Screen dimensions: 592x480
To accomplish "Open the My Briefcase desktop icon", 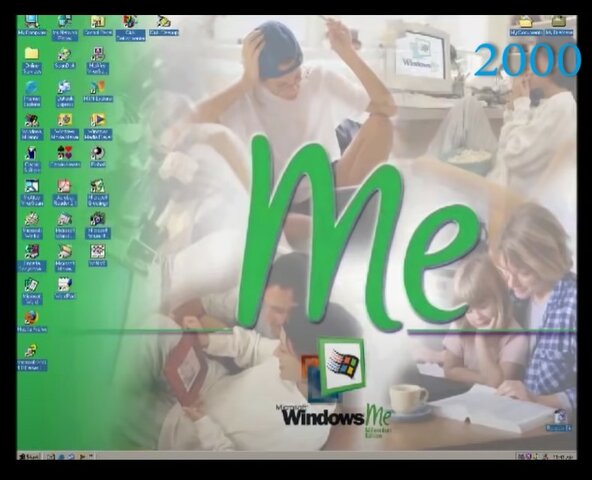I will point(559,25).
